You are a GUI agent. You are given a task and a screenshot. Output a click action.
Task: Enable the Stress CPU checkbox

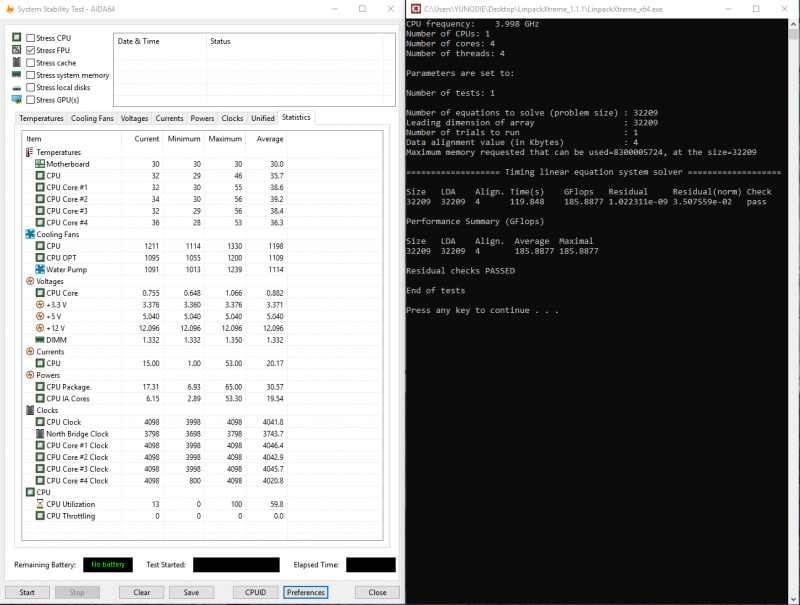coord(30,38)
